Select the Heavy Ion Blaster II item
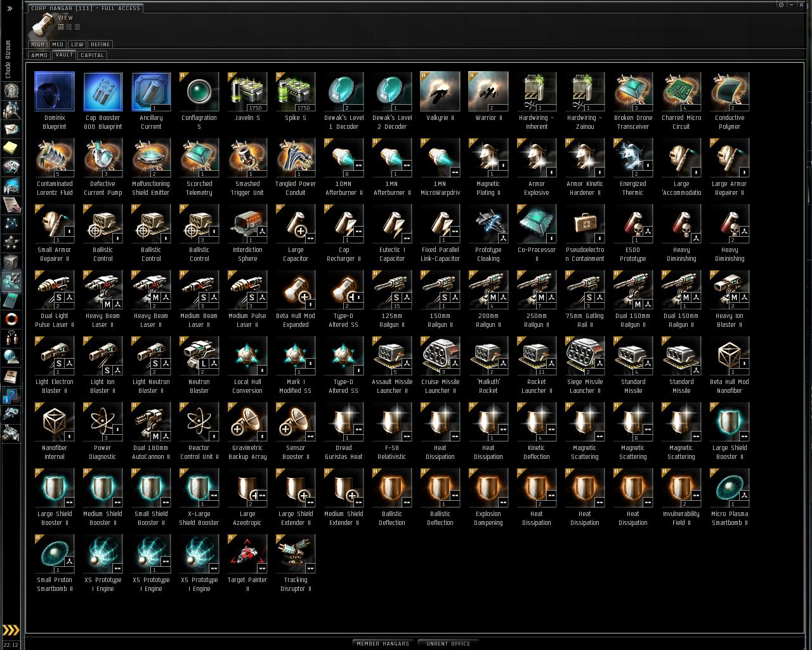This screenshot has width=812, height=650. click(x=730, y=299)
